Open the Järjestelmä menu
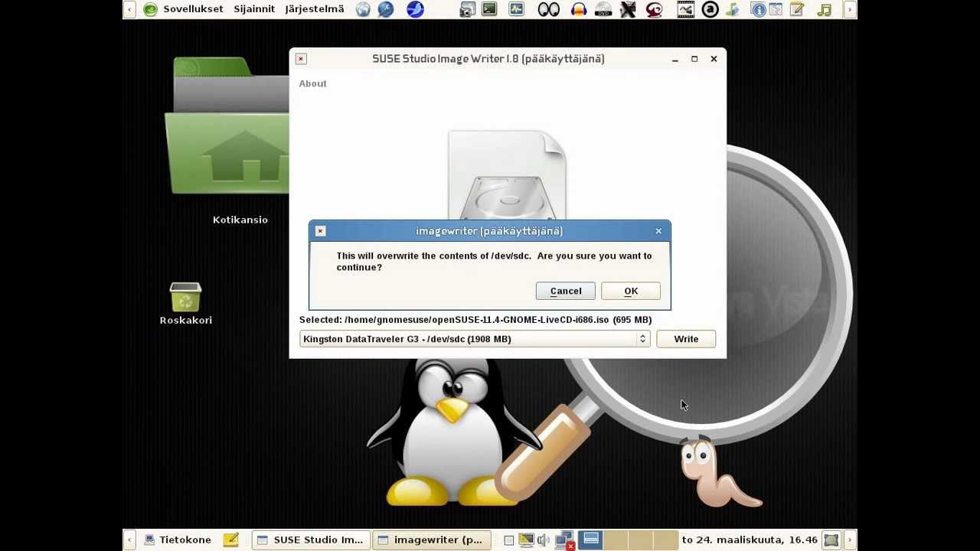The image size is (980, 551). click(x=314, y=9)
